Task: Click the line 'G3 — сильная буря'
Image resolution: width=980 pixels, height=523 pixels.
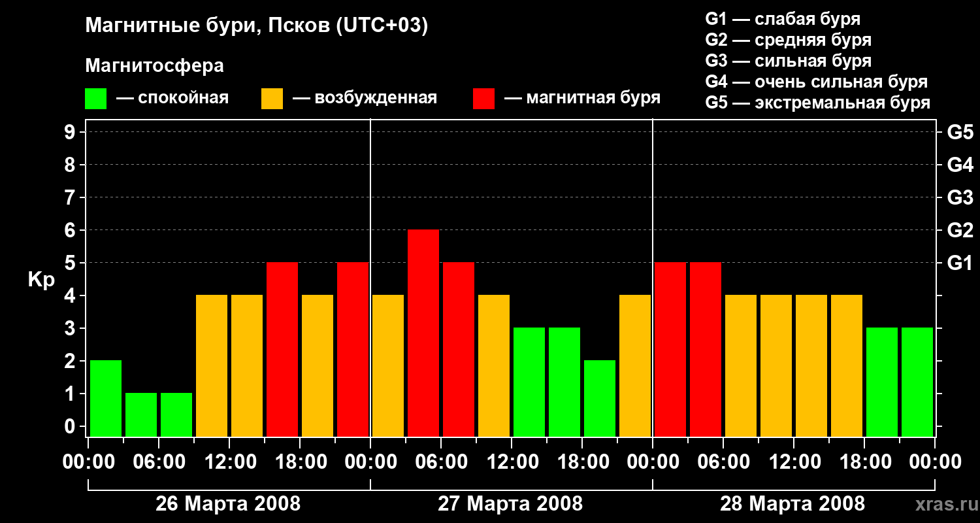Action: [x=789, y=61]
